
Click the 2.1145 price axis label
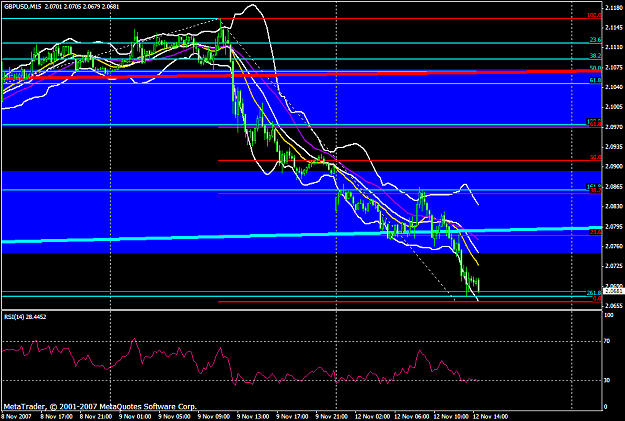612,28
